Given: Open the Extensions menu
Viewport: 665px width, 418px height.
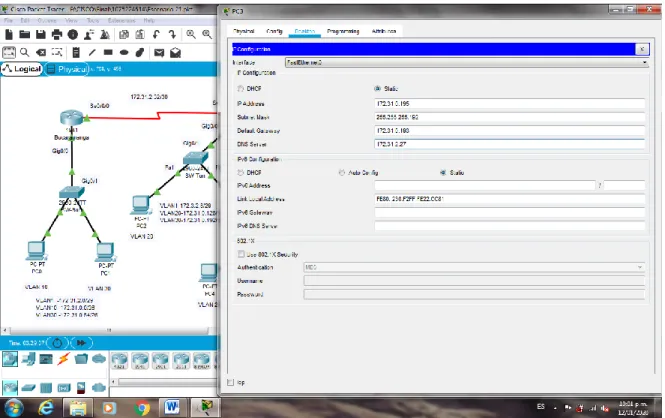Looking at the screenshot, I should click(x=122, y=20).
